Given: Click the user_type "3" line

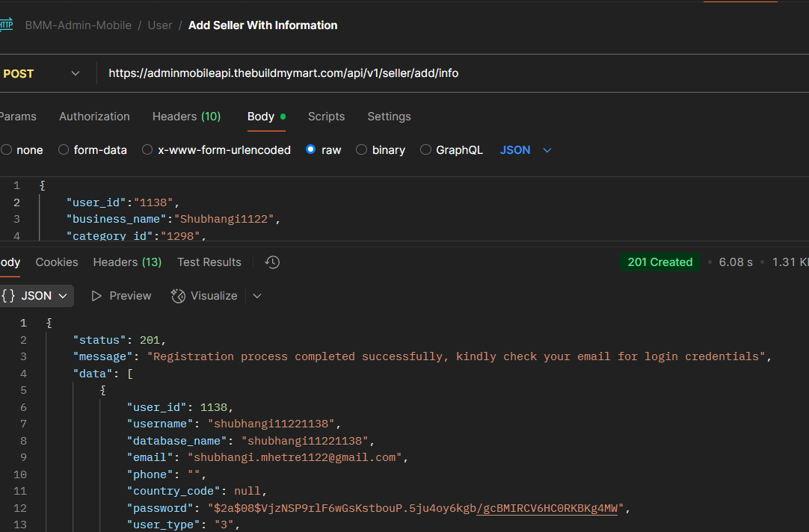Looking at the screenshot, I should pyautogui.click(x=183, y=525).
